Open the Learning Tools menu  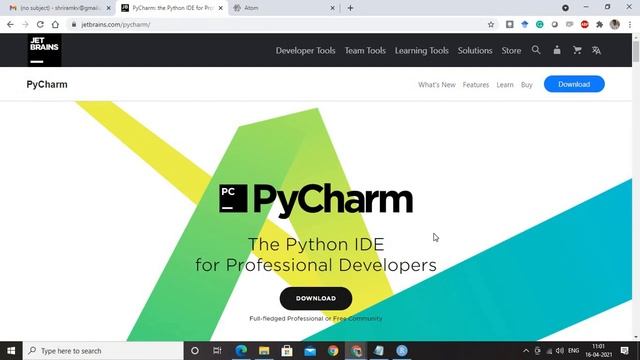(x=422, y=50)
